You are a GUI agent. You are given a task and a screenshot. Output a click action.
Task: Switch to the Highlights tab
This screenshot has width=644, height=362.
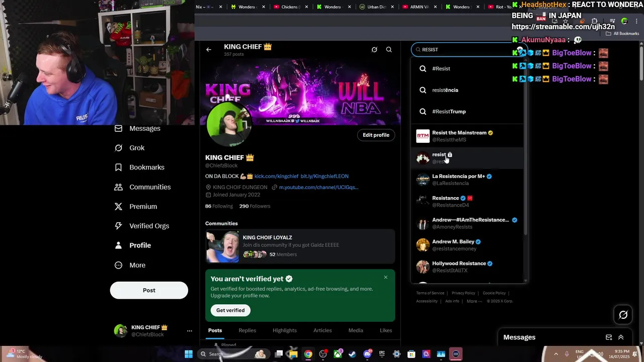tap(284, 330)
